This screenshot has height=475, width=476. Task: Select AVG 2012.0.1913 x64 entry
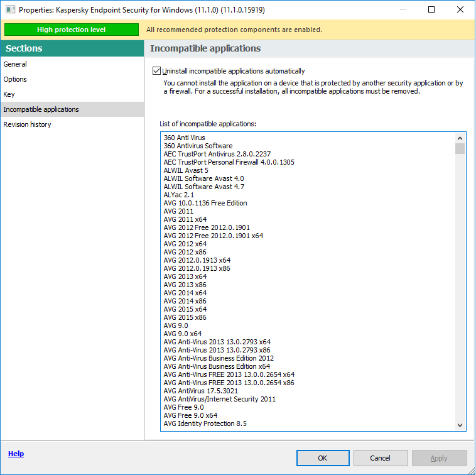(197, 260)
